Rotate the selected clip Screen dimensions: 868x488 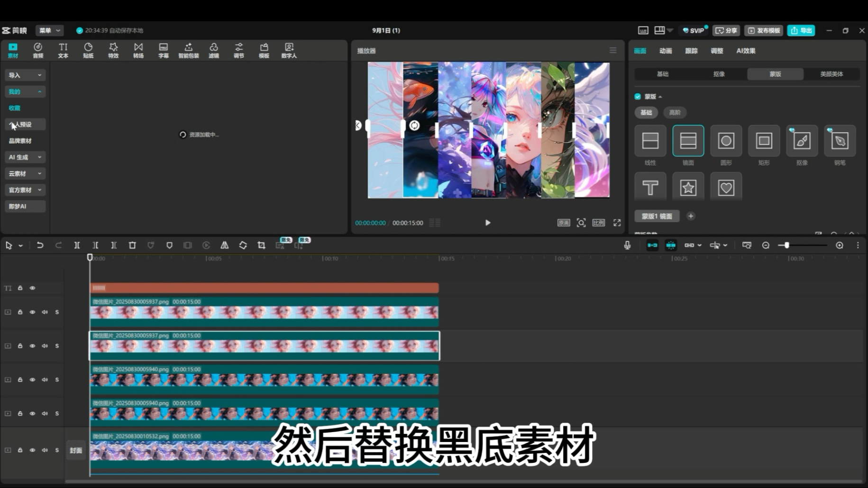(x=243, y=245)
